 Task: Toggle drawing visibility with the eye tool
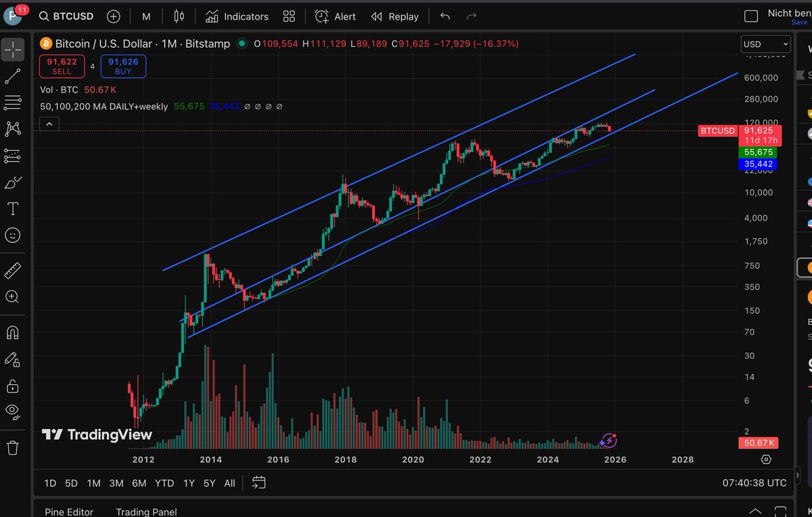click(x=13, y=411)
